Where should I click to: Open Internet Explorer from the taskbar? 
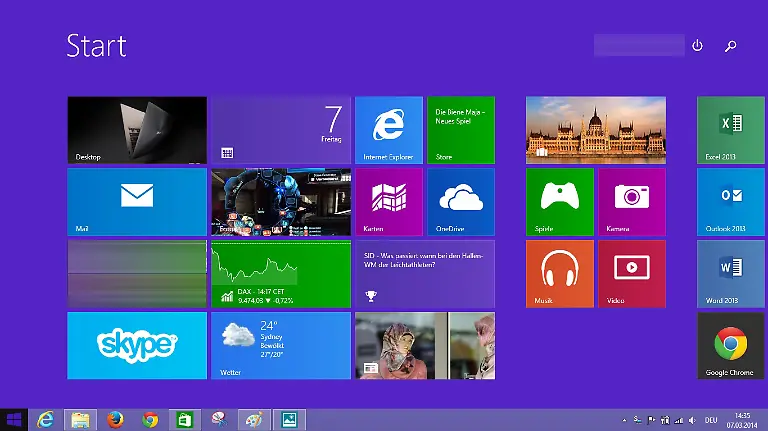coord(46,420)
